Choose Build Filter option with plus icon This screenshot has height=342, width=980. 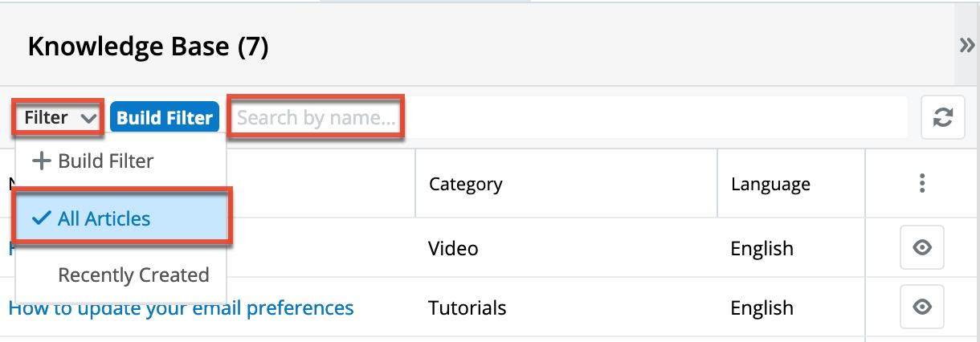(x=93, y=161)
